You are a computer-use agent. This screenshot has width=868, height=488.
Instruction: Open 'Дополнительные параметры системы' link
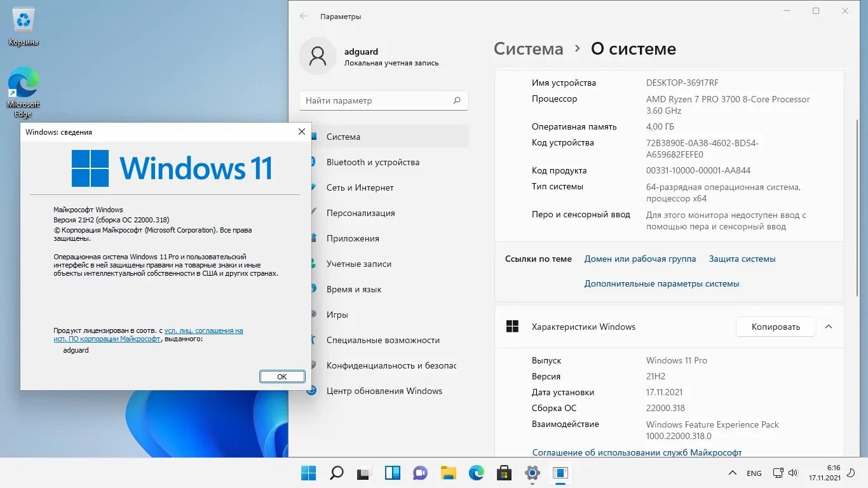pos(661,283)
